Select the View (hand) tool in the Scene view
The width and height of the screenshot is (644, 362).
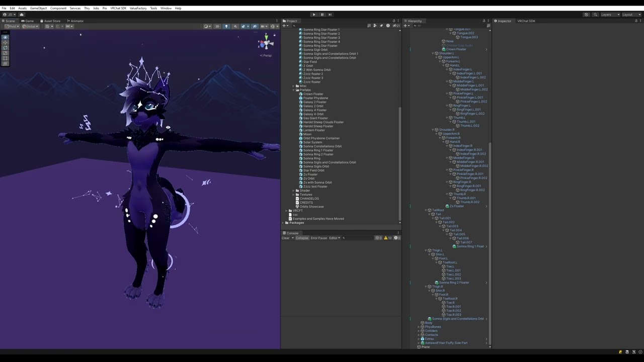point(6,38)
